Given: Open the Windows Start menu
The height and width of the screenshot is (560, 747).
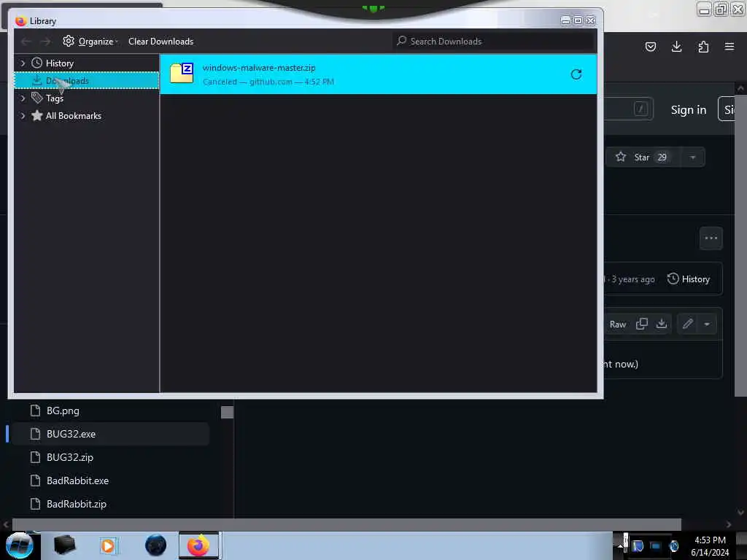Looking at the screenshot, I should [19, 545].
